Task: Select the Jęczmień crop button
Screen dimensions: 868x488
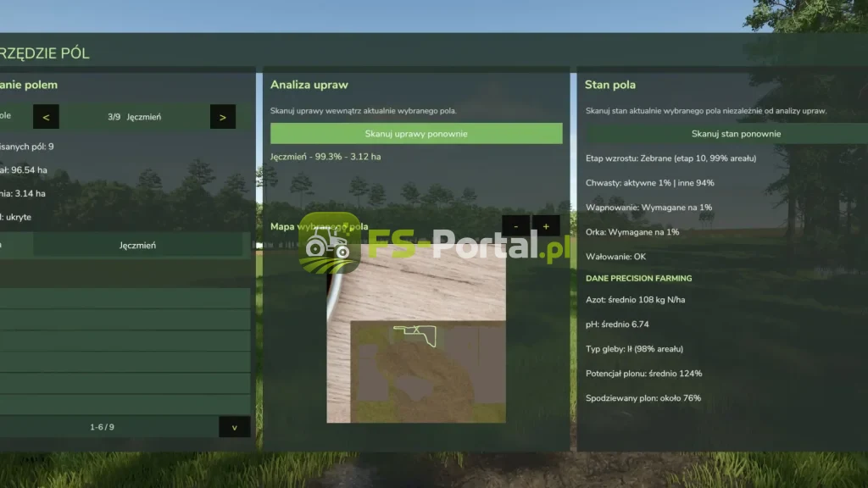Action: click(137, 245)
